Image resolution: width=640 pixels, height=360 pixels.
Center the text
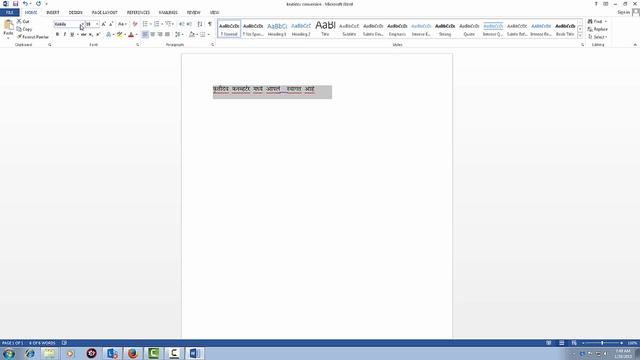[153, 35]
